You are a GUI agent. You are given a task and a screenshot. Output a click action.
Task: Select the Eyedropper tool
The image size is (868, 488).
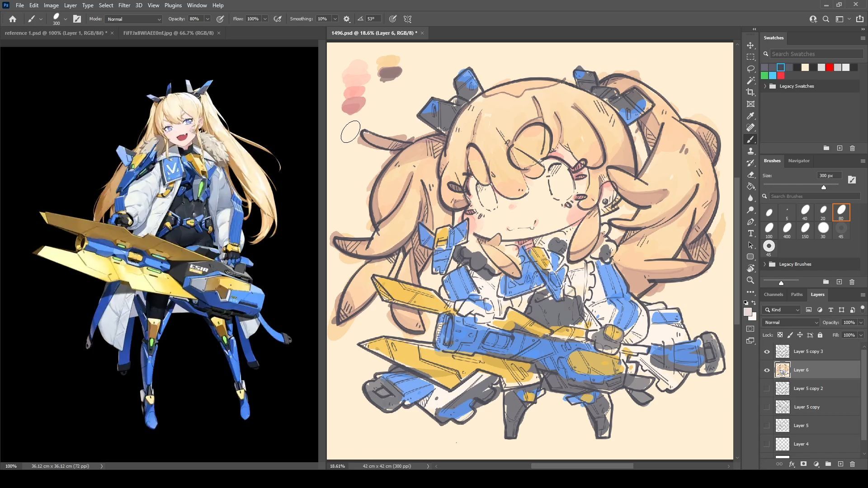[750, 116]
